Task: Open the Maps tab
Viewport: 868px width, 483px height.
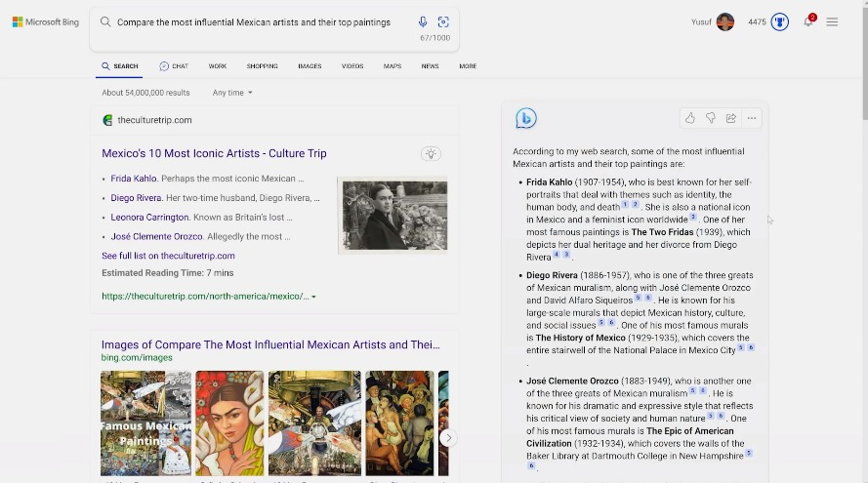Action: tap(392, 65)
